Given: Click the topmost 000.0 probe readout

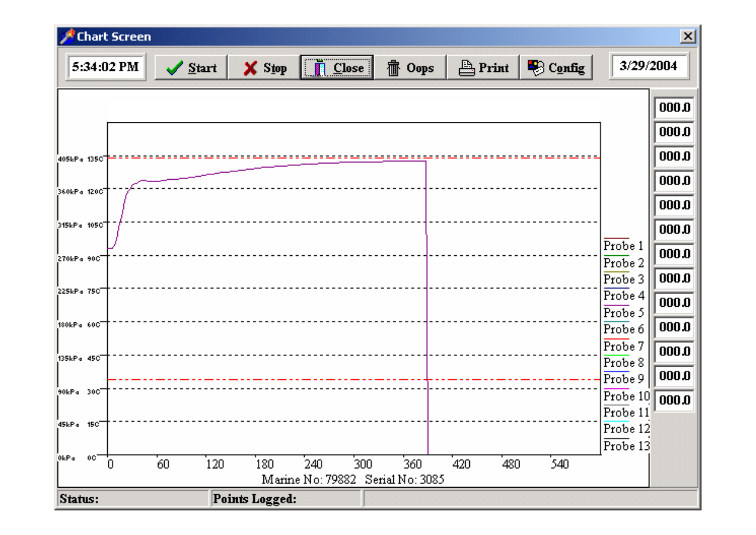Looking at the screenshot, I should 673,108.
